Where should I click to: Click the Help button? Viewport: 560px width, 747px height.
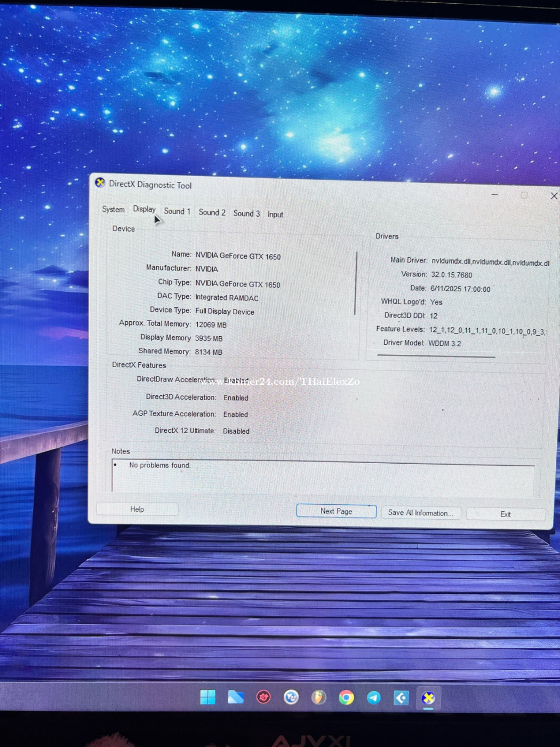[137, 509]
